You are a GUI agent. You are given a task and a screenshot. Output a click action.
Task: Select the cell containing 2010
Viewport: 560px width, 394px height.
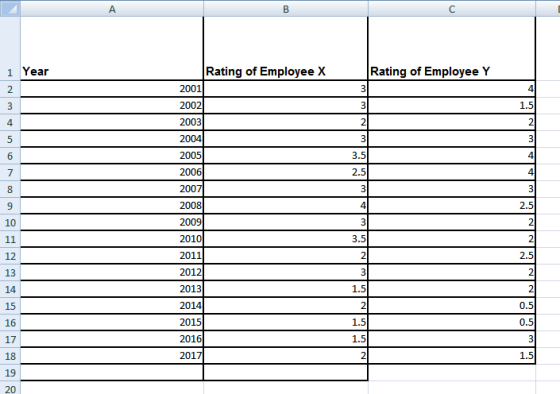pos(112,239)
